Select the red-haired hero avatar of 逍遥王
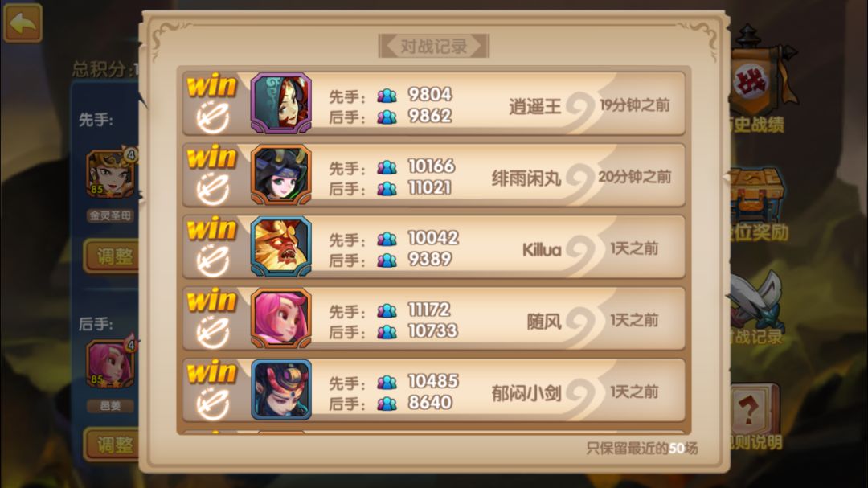Screen dimensions: 868x488 (x=281, y=103)
